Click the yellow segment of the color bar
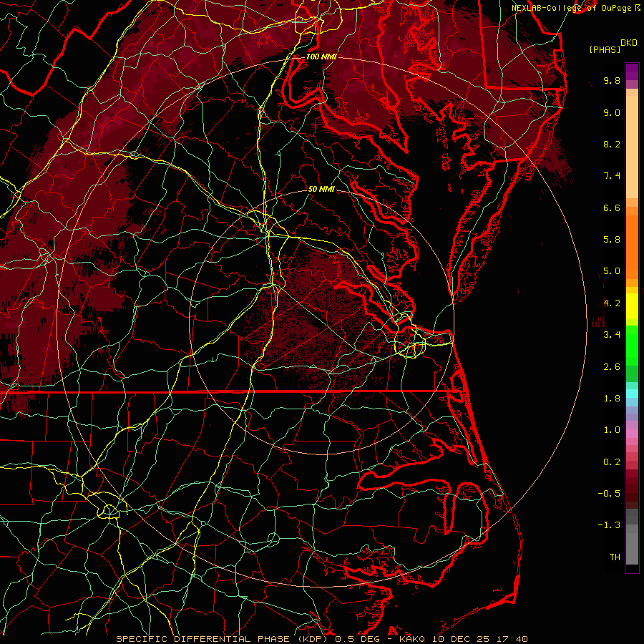Image resolution: width=644 pixels, height=644 pixels. pyautogui.click(x=632, y=306)
